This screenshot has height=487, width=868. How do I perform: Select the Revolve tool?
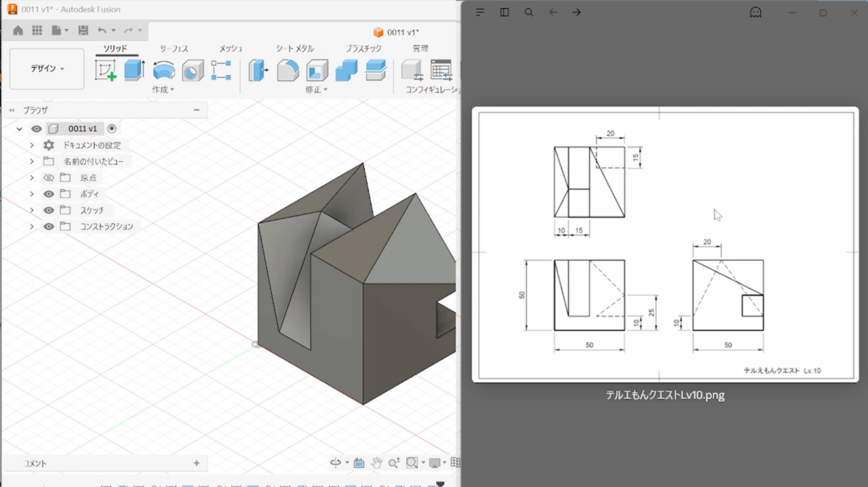(x=163, y=70)
